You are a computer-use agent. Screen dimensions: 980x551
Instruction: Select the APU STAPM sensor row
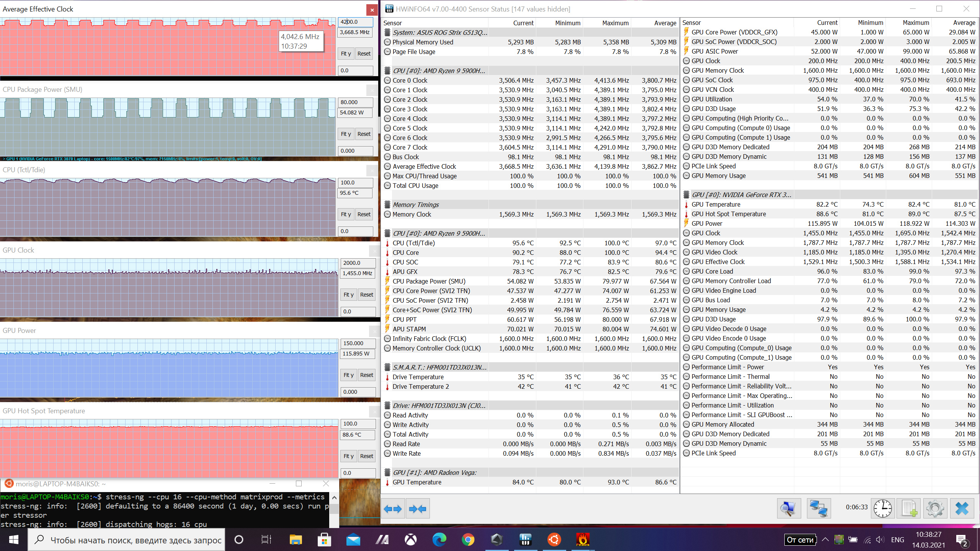click(530, 329)
